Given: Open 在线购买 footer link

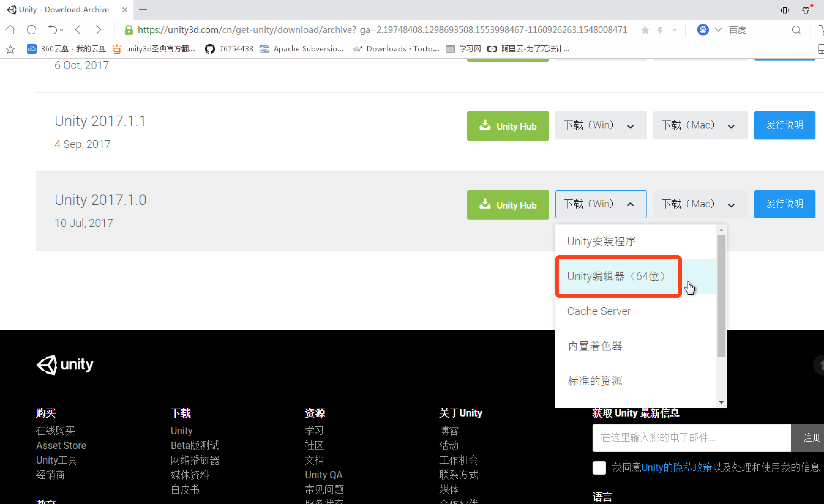Looking at the screenshot, I should coord(55,431).
